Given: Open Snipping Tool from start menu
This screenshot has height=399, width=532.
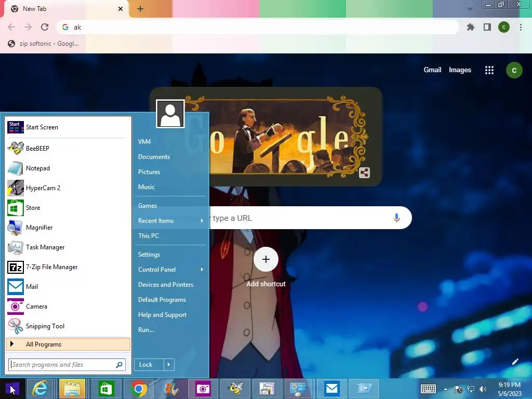Looking at the screenshot, I should click(68, 326).
